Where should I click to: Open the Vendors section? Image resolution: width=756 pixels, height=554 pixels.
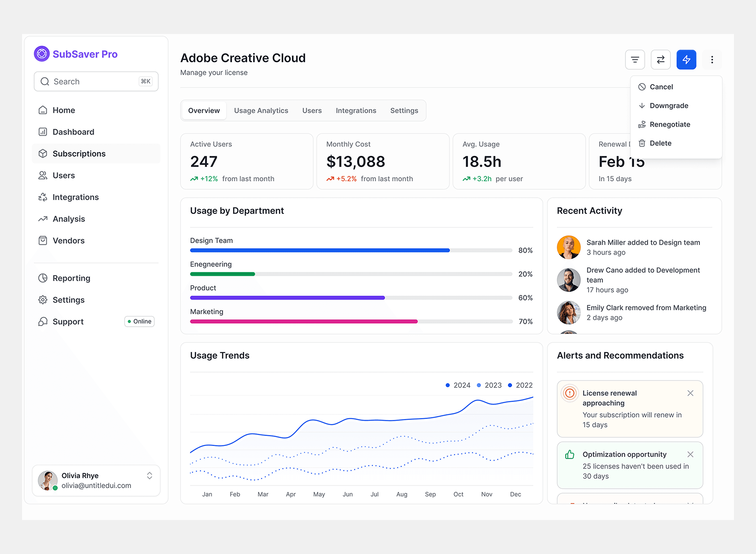[68, 240]
